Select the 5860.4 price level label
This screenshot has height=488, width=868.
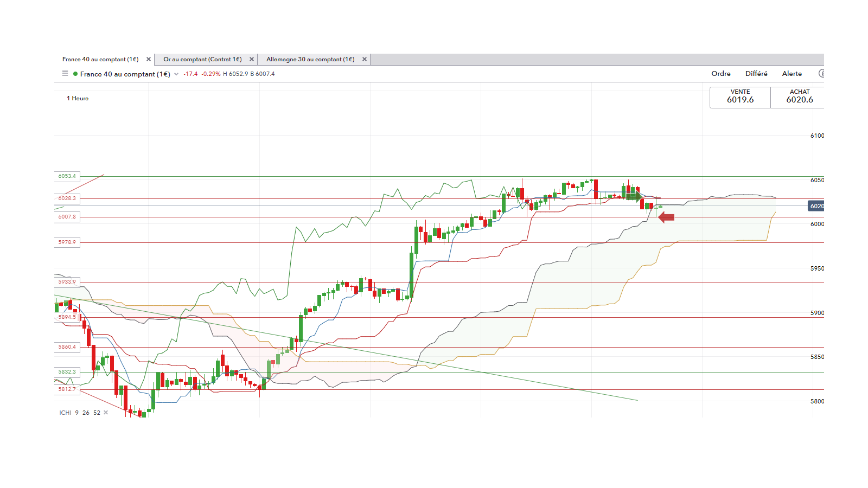pyautogui.click(x=67, y=347)
